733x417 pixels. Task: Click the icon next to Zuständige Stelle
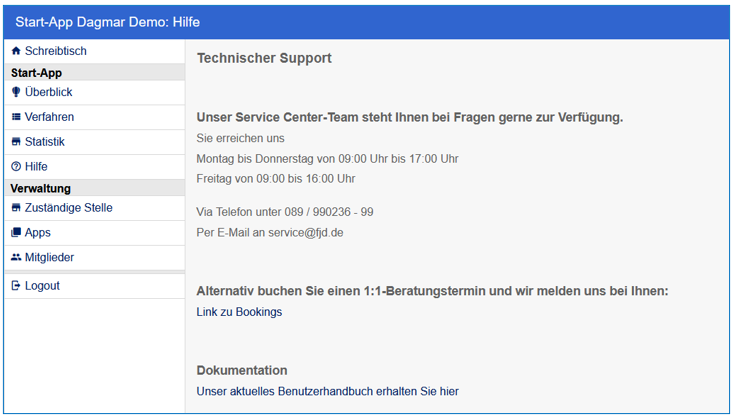pyautogui.click(x=16, y=208)
